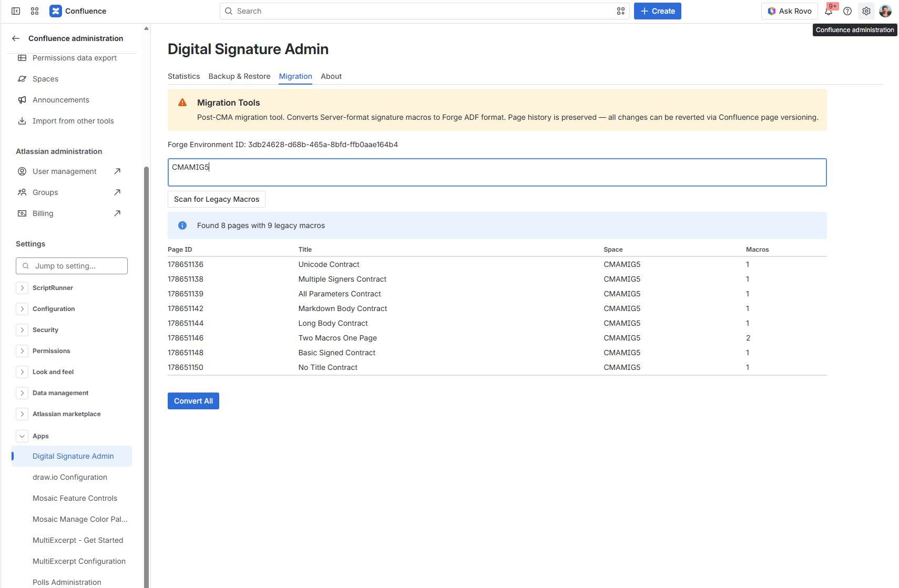899x588 pixels.
Task: Expand the Configuration section
Action: click(x=22, y=309)
